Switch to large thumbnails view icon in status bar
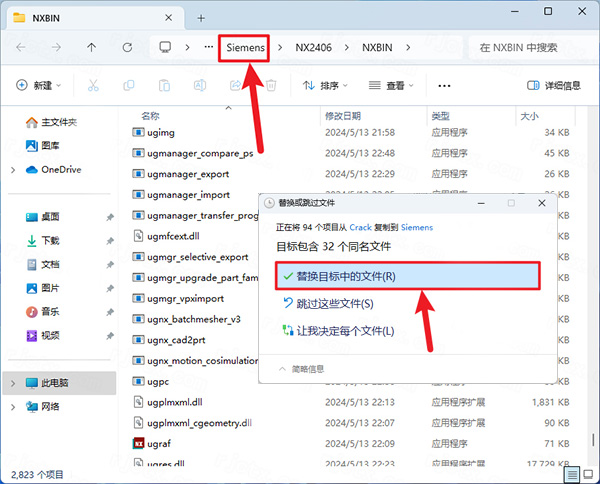The height and width of the screenshot is (484, 600). (588, 475)
